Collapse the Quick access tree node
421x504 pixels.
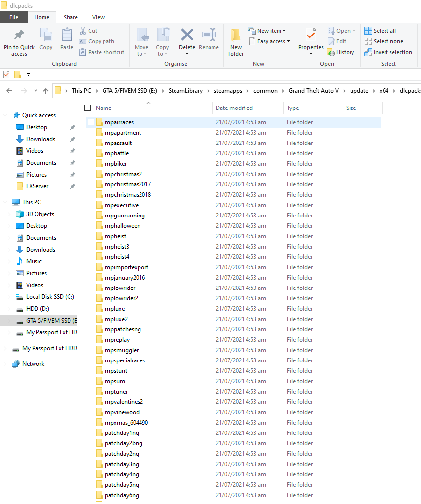5,115
